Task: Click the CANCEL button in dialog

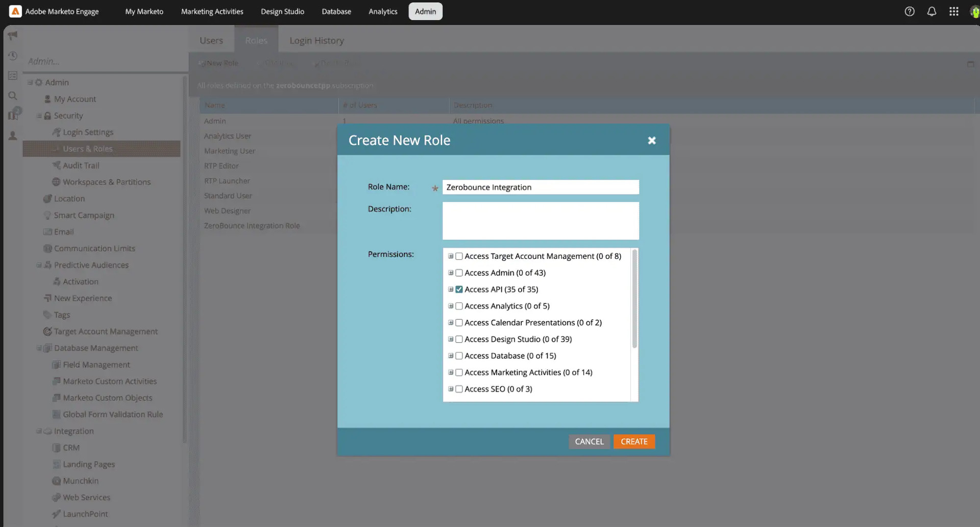Action: point(589,442)
